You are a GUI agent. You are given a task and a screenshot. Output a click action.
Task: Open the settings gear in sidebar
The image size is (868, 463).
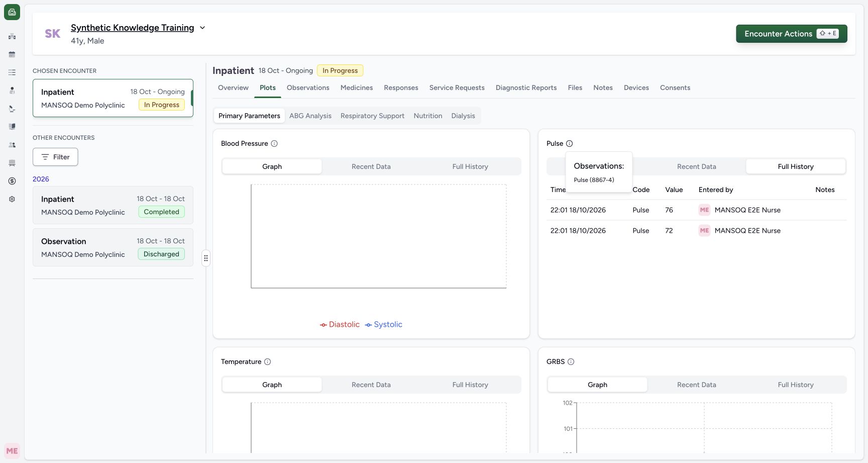[x=12, y=199]
